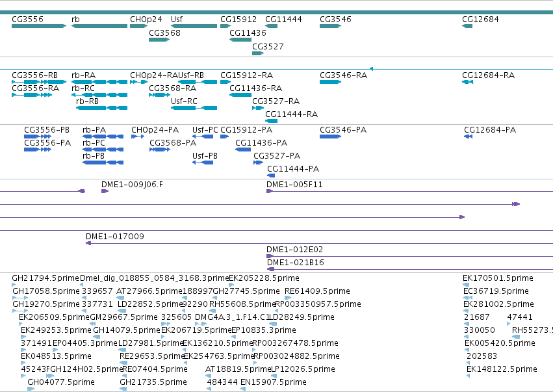Select transcript CG15912-RA
This screenshot has width=553, height=392.
coord(225,82)
